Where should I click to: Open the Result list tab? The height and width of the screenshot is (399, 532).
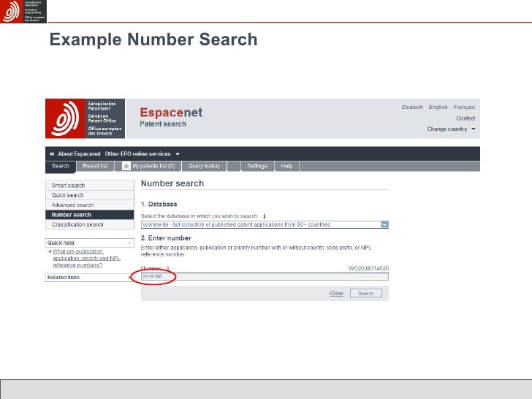click(x=95, y=166)
